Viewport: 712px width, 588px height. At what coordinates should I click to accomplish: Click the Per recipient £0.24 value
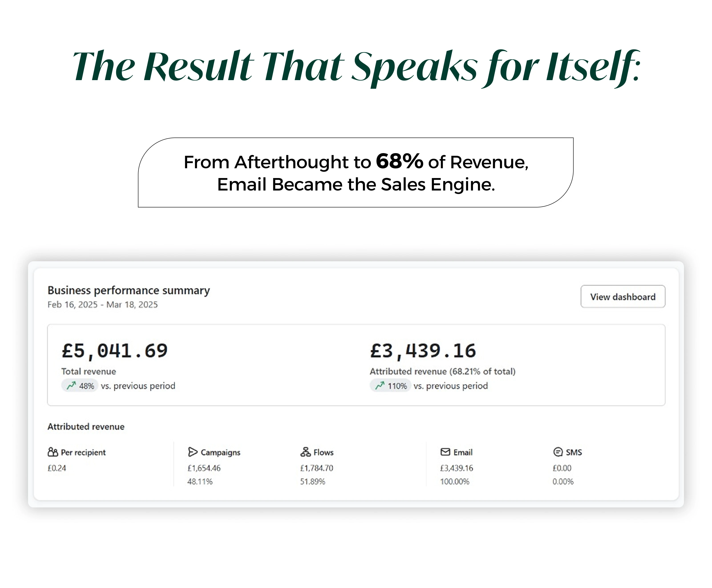pos(57,468)
